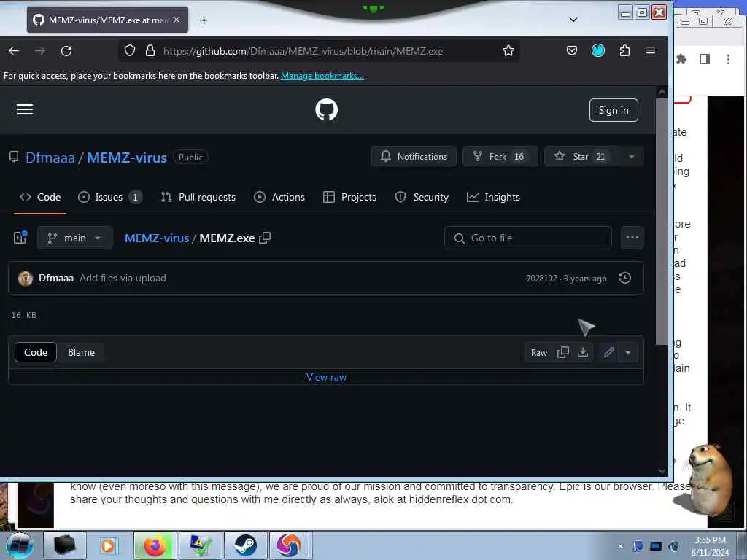Screen dimensions: 747x560
Task: Go to GitHub homepage via the Octocat logo
Action: pyautogui.click(x=326, y=109)
